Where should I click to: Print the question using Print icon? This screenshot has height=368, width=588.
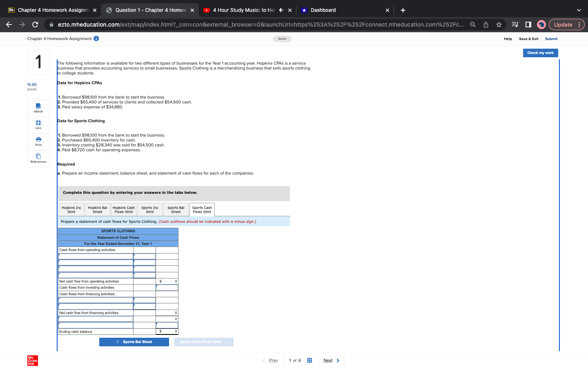pos(38,141)
